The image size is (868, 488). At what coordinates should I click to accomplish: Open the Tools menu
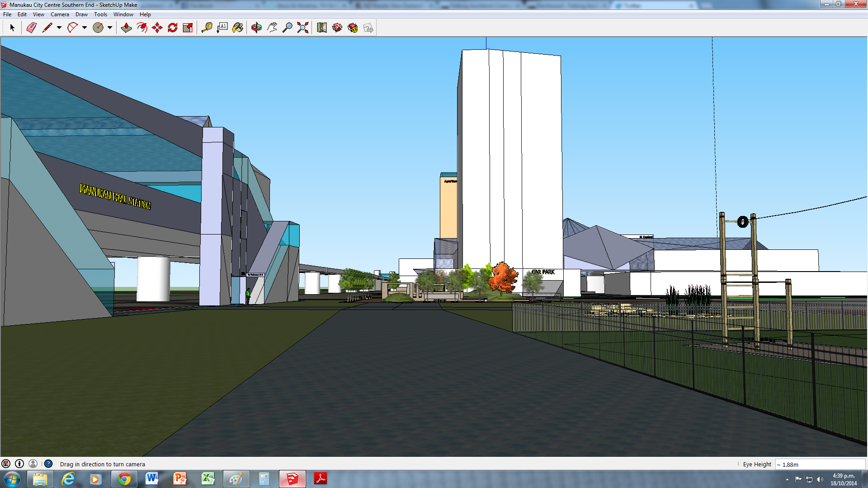click(100, 14)
